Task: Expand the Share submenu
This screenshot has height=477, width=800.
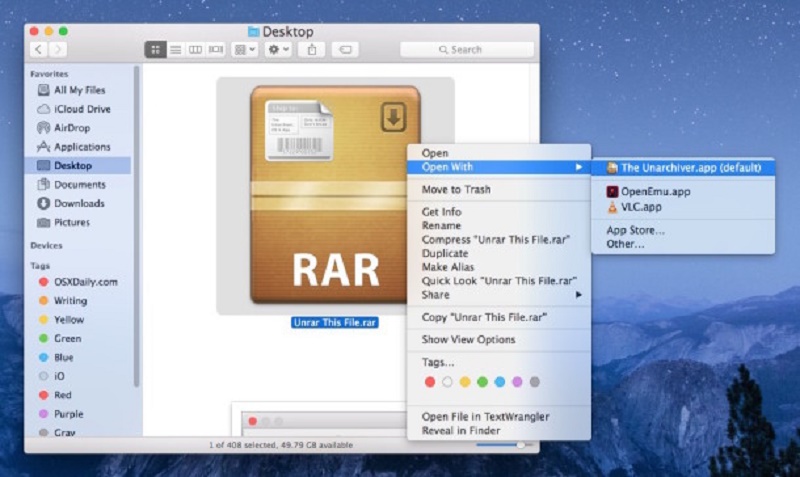Action: pos(498,295)
